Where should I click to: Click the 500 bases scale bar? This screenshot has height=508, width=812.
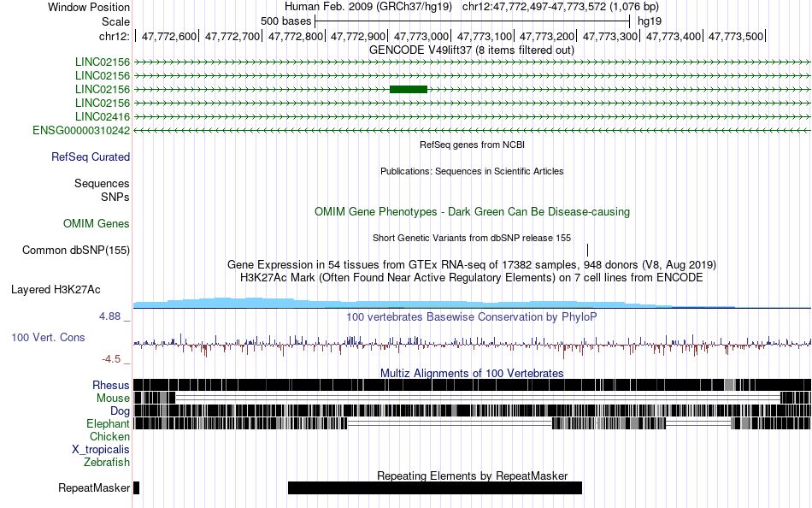(473, 21)
